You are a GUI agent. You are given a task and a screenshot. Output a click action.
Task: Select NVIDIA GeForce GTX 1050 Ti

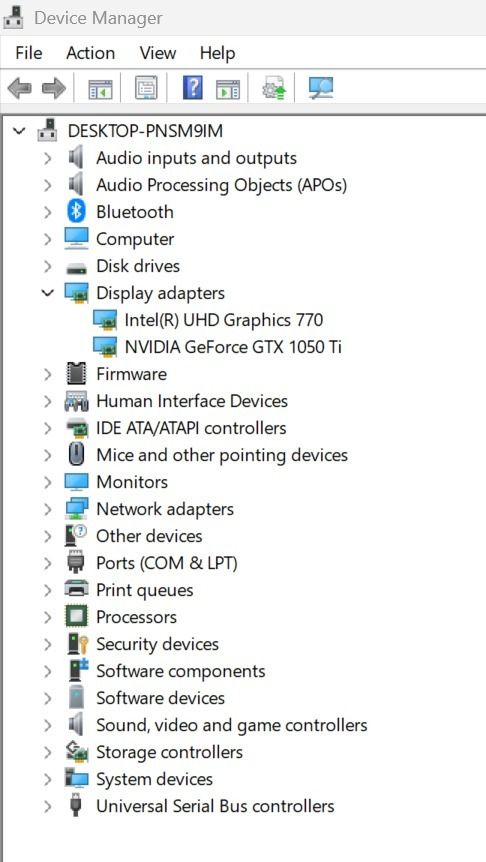coord(233,347)
